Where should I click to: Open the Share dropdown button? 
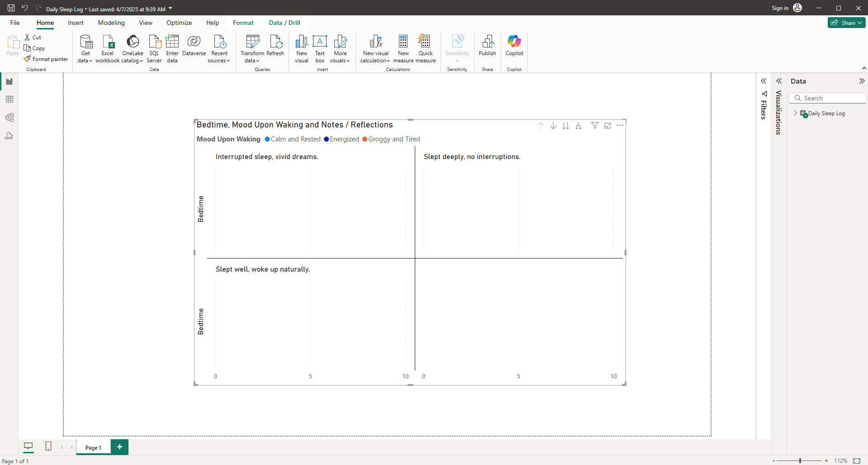click(846, 23)
